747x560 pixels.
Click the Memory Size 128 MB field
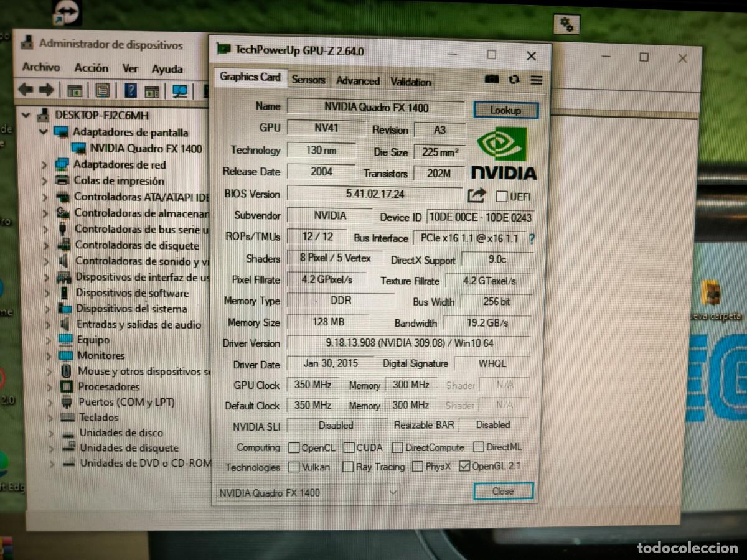pyautogui.click(x=327, y=322)
